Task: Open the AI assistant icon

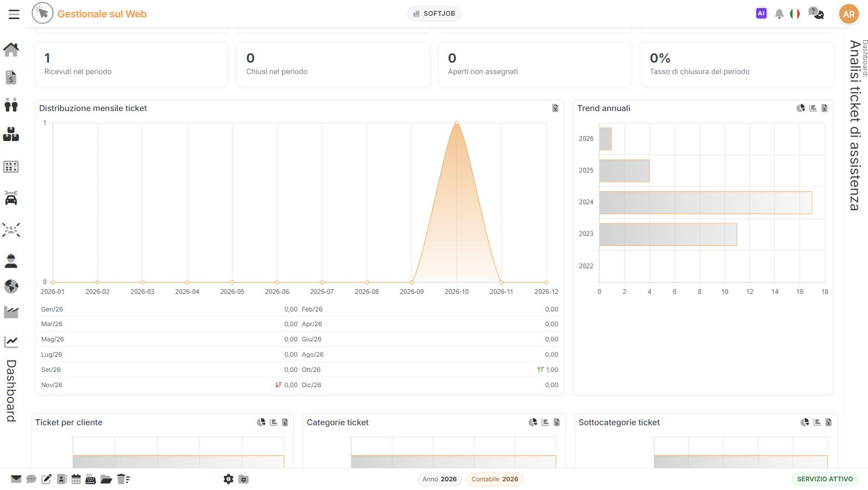Action: (761, 14)
